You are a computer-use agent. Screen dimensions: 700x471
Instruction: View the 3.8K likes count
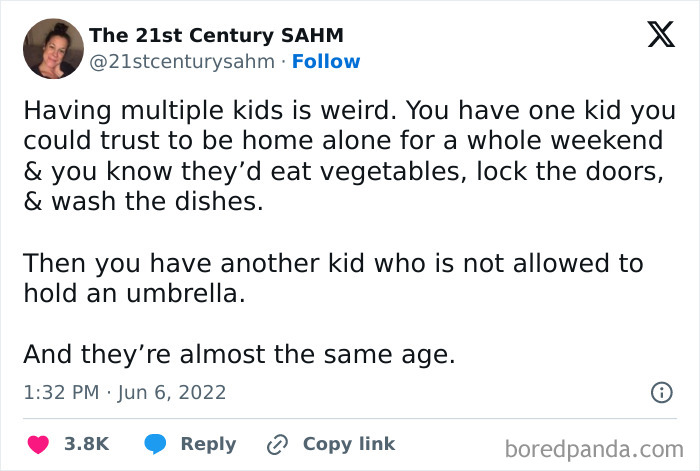pos(86,444)
